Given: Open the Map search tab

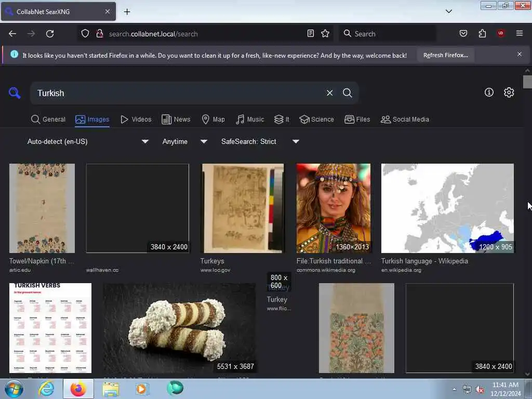Looking at the screenshot, I should coord(214,119).
